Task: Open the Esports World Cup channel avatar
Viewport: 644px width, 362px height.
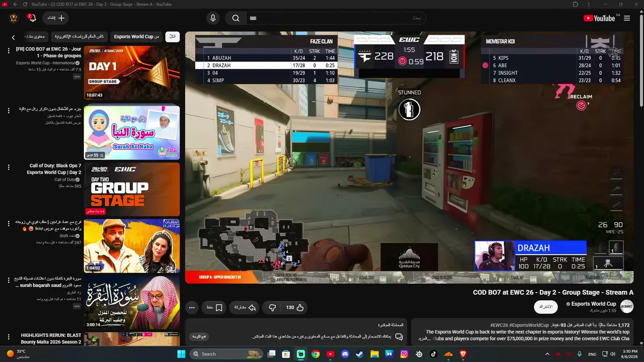Action: pyautogui.click(x=626, y=306)
